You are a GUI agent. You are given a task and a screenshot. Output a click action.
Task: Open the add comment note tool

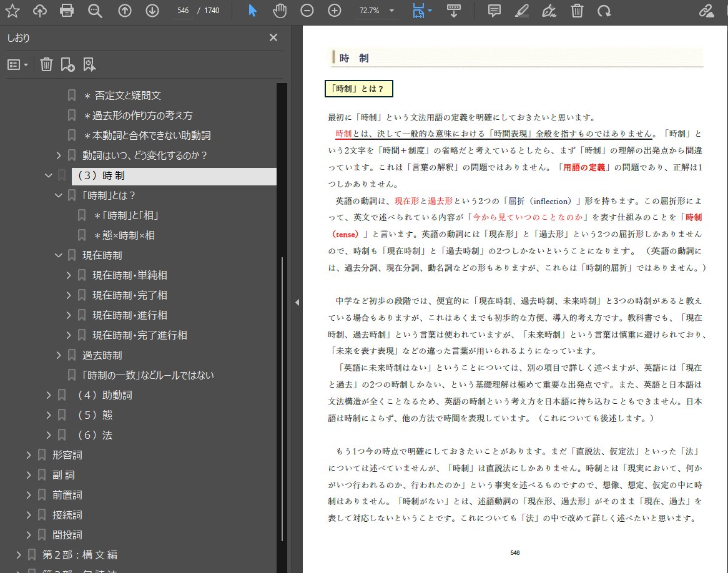[x=494, y=10]
